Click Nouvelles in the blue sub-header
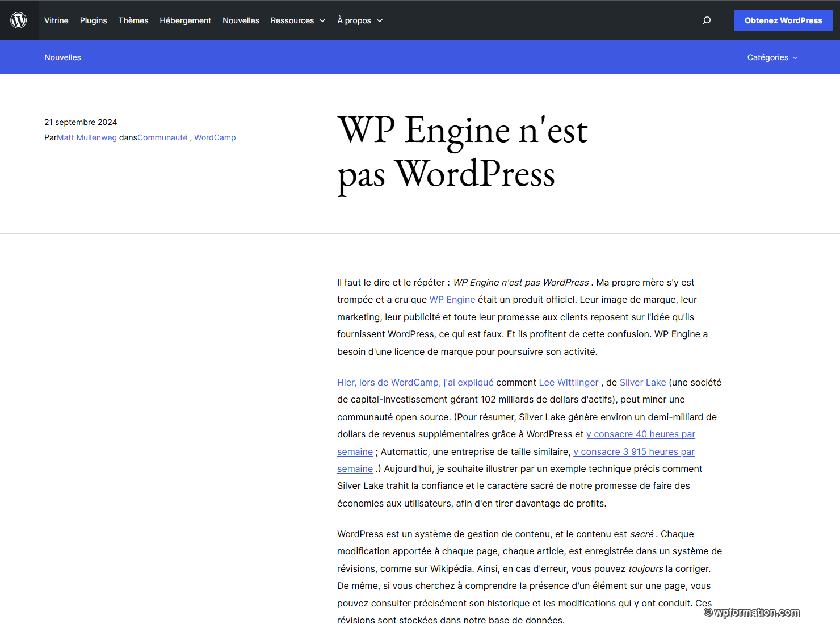Screen dimensions: 840x632 [62, 57]
